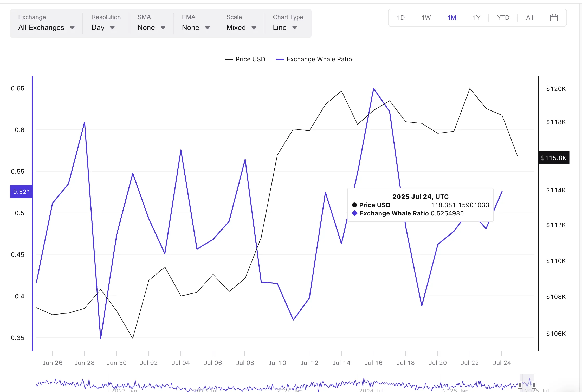Click the black circle icon beside Price USD tooltip entry
This screenshot has width=582, height=392.
(354, 205)
